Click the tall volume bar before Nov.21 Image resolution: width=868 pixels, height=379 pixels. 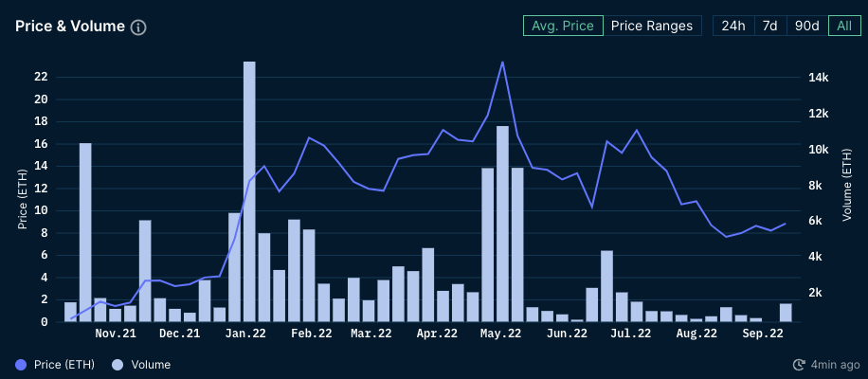coord(85,232)
